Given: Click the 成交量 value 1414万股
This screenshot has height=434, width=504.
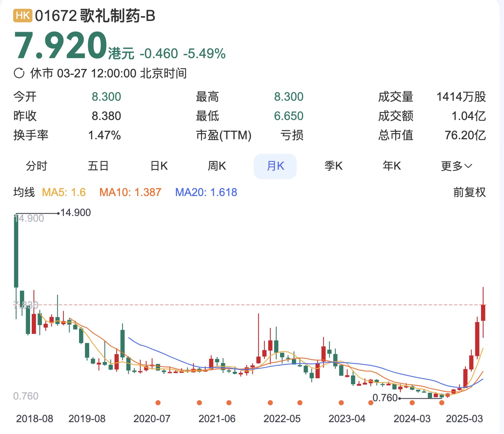Looking at the screenshot, I should 461,97.
